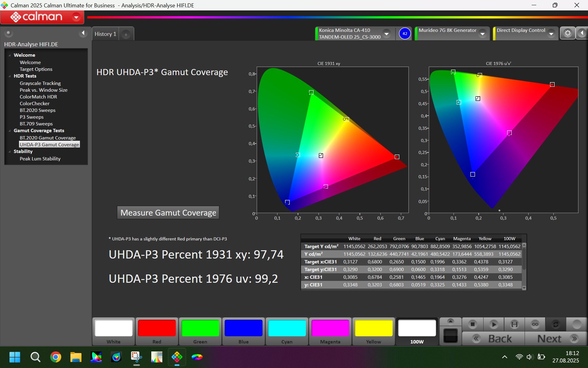This screenshot has height=368, width=588.
Task: Click the Measure Gamut Coverage button
Action: 168,213
